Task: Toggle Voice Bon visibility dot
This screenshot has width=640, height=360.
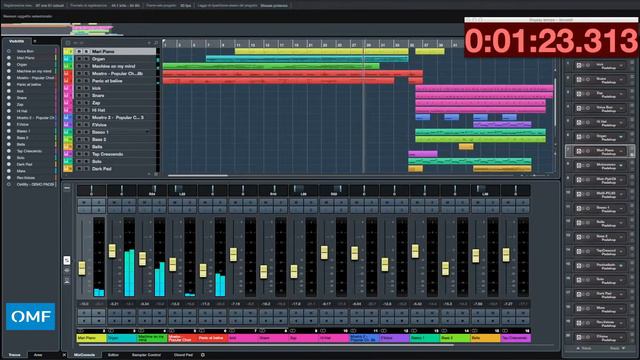Action: point(9,51)
